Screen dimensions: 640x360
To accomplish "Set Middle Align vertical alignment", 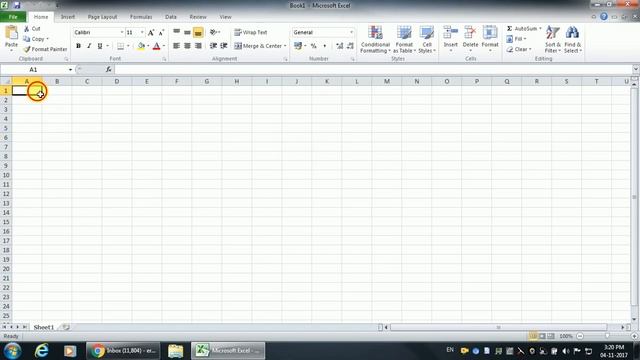I will coord(187,32).
